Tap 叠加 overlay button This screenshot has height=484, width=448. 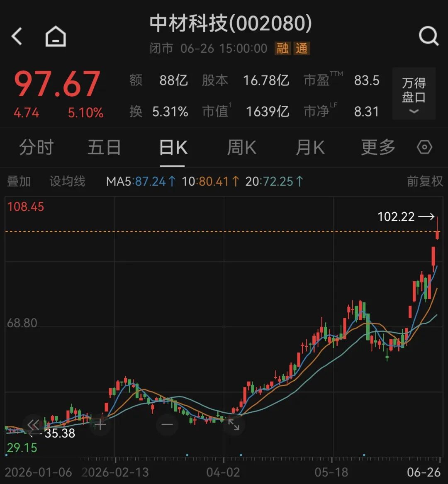click(19, 182)
